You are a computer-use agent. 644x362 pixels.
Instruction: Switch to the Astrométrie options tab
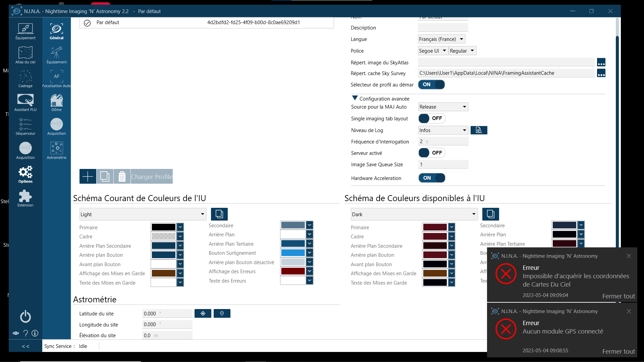[56, 150]
